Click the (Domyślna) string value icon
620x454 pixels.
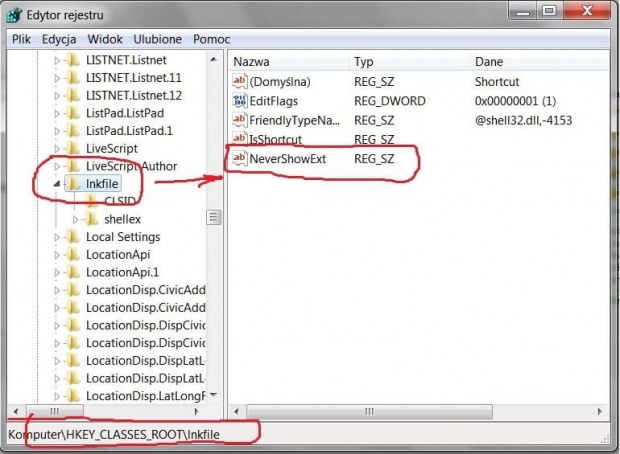(x=239, y=81)
